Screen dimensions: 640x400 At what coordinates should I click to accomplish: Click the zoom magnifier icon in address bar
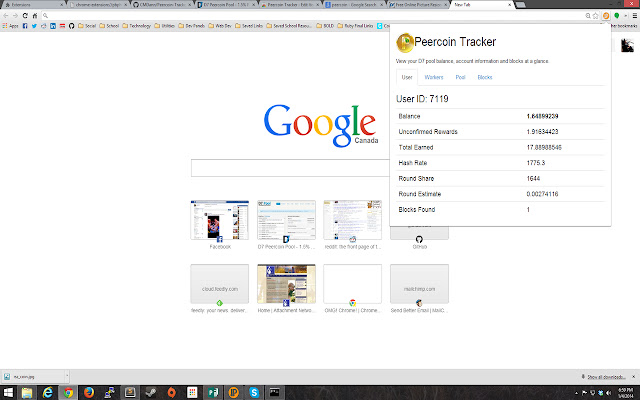click(x=588, y=16)
